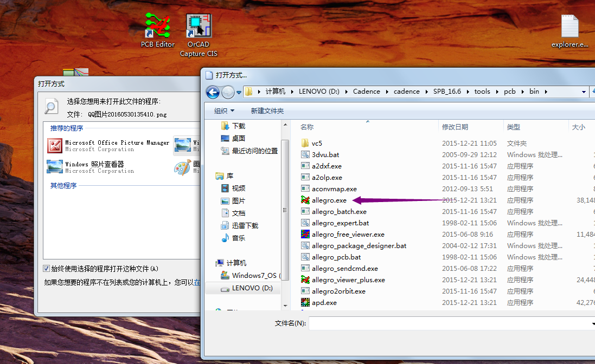The width and height of the screenshot is (595, 364).
Task: Open the 库 node in navigation pane
Action: (x=225, y=175)
